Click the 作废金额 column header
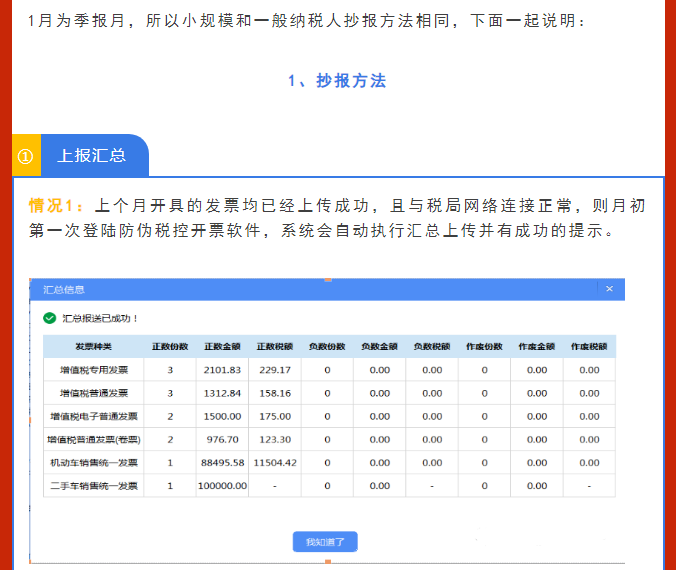This screenshot has height=570, width=676. click(537, 346)
